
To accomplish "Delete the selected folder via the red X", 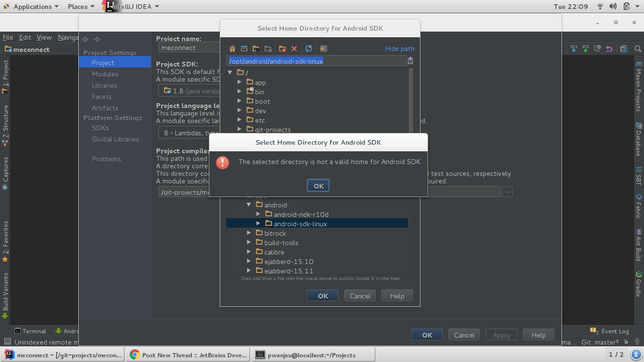I will click(294, 49).
